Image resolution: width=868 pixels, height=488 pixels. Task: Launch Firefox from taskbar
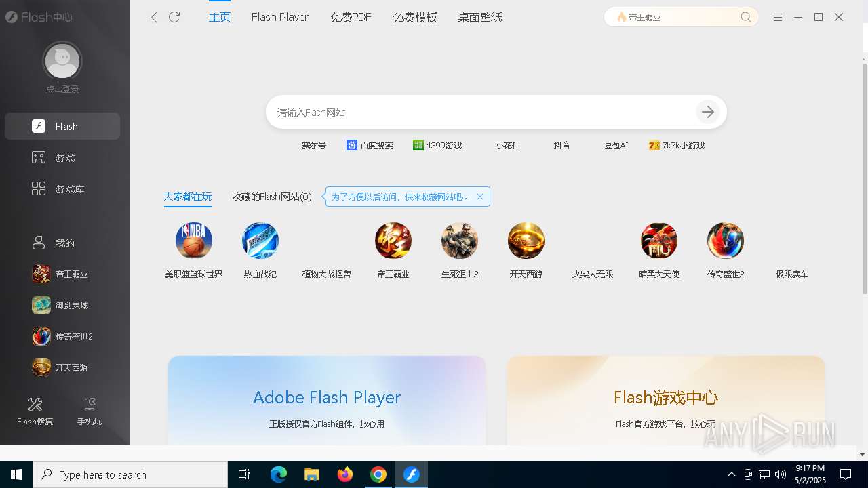[345, 474]
